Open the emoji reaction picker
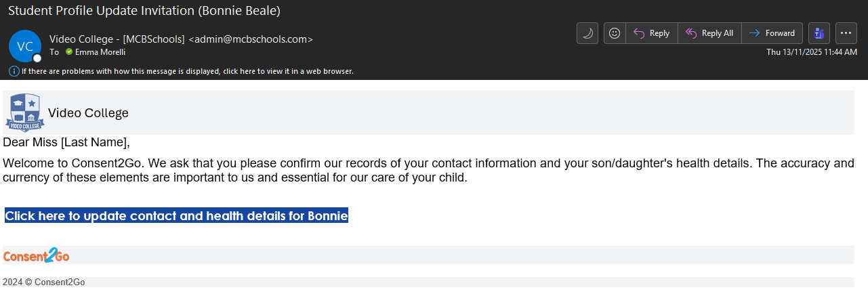Image resolution: width=868 pixels, height=294 pixels. coord(615,33)
